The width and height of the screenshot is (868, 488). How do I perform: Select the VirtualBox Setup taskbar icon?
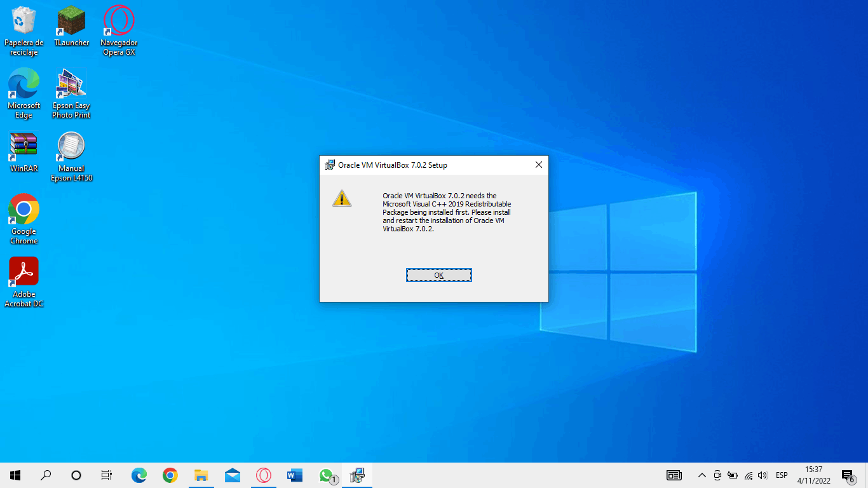357,475
